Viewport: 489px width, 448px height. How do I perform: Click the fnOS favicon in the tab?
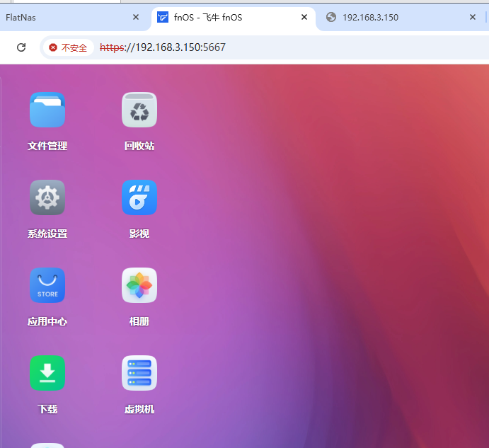[x=163, y=17]
